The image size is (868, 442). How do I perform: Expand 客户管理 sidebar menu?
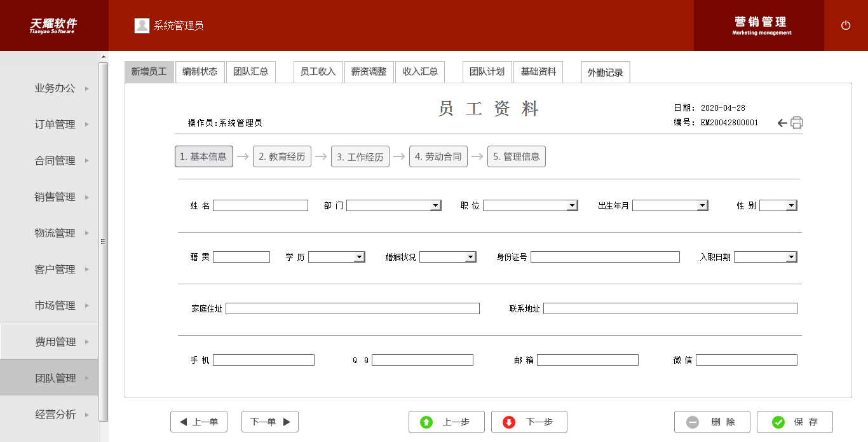point(49,270)
